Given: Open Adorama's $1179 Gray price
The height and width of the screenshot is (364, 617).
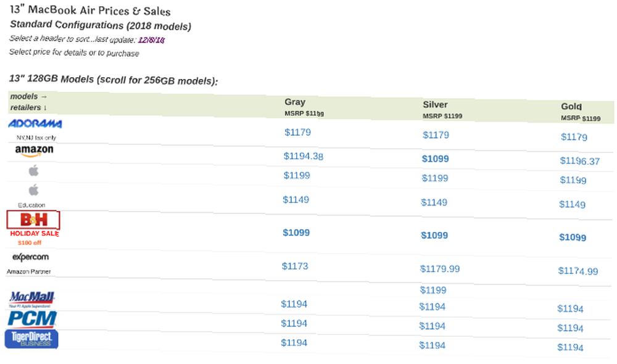Looking at the screenshot, I should click(x=298, y=132).
